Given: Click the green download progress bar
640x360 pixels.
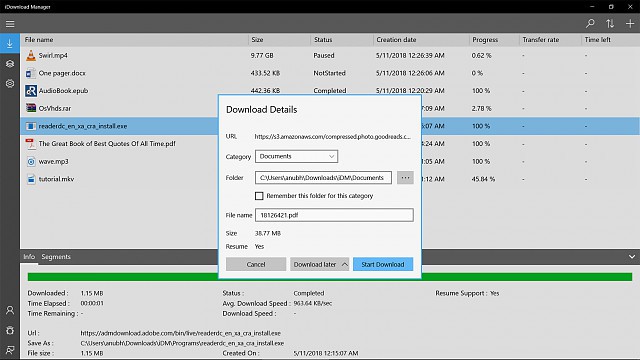Looking at the screenshot, I should click(329, 277).
